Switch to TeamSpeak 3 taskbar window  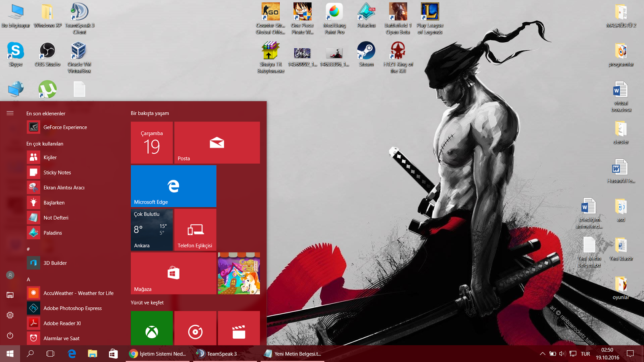coord(225,354)
